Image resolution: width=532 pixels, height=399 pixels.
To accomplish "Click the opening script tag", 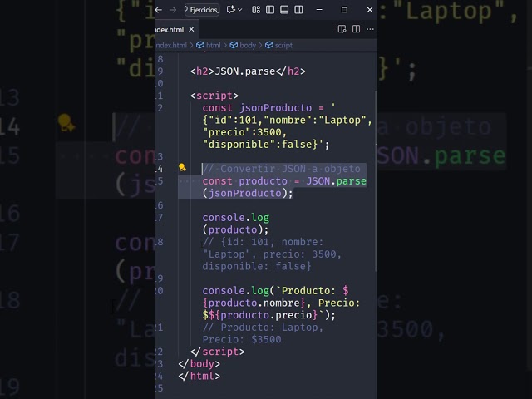I will pyautogui.click(x=214, y=96).
